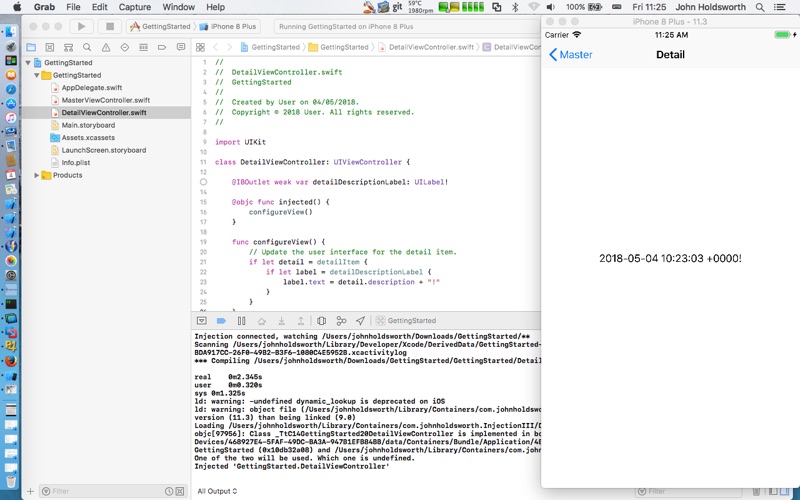
Task: Click the Stop button in Xcode toolbar
Action: pos(110,27)
